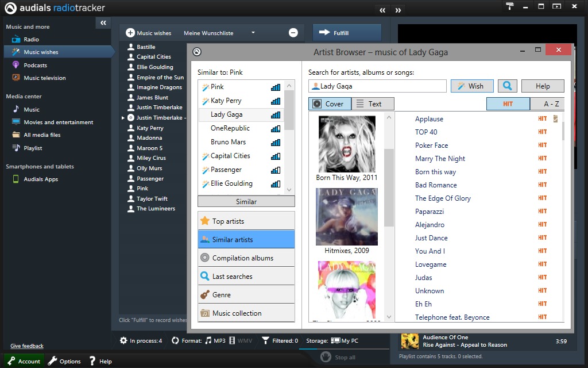Click the Help button in Artist Browser
The width and height of the screenshot is (588, 368).
[x=543, y=86]
